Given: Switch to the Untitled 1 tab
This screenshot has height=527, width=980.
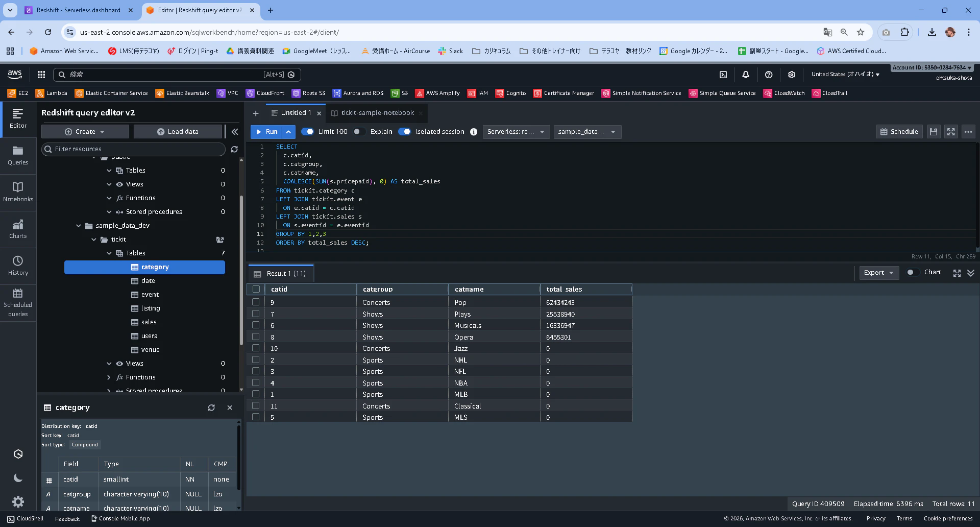Looking at the screenshot, I should pyautogui.click(x=296, y=113).
